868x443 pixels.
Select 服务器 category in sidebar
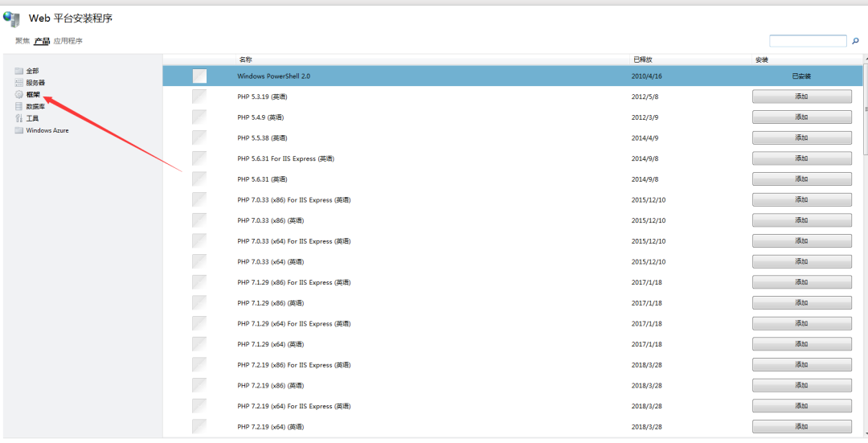[35, 83]
